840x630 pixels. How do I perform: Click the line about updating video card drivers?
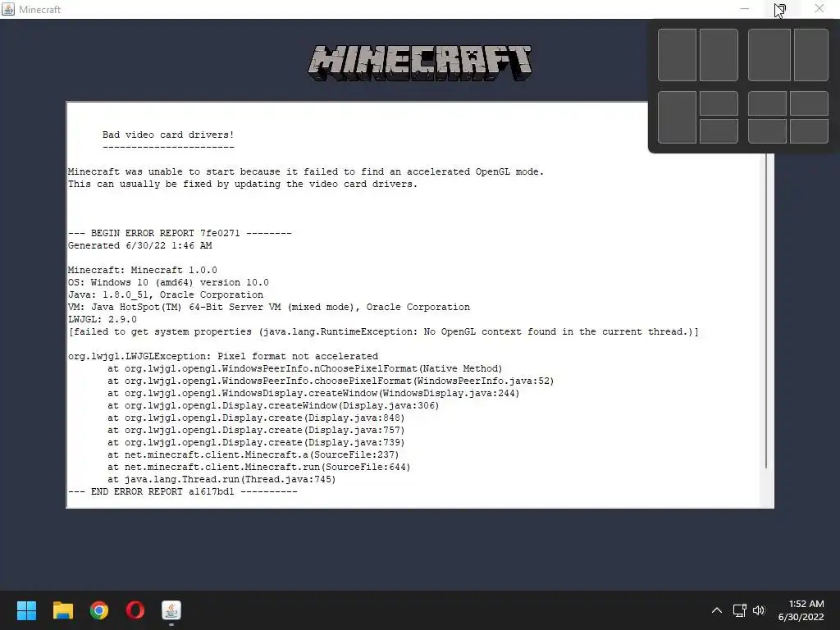tap(243, 184)
